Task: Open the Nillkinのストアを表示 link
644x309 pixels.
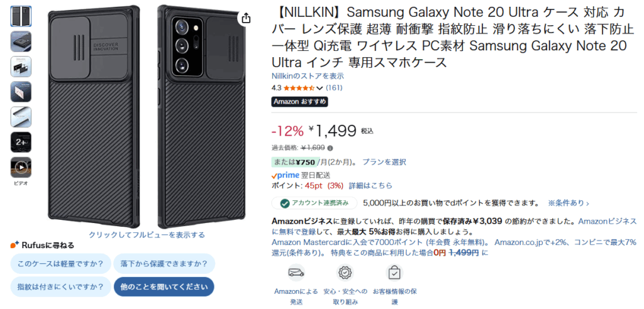Action: tap(308, 76)
